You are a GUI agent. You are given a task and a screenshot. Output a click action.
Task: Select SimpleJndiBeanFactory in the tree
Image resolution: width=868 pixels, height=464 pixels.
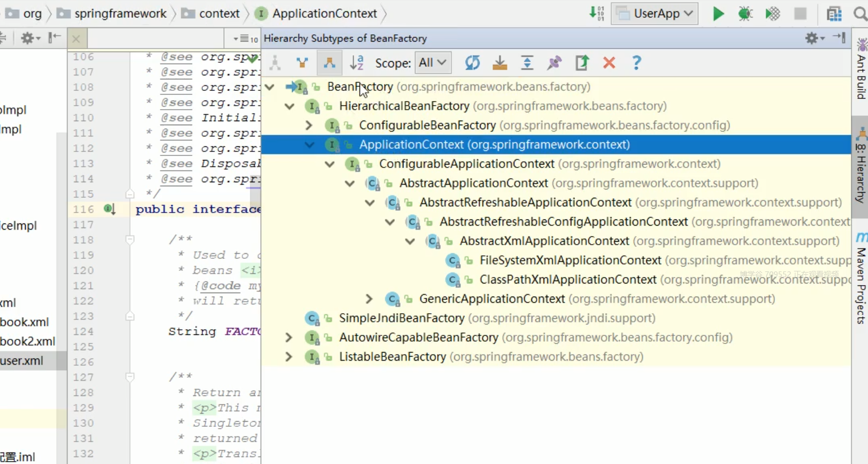402,318
